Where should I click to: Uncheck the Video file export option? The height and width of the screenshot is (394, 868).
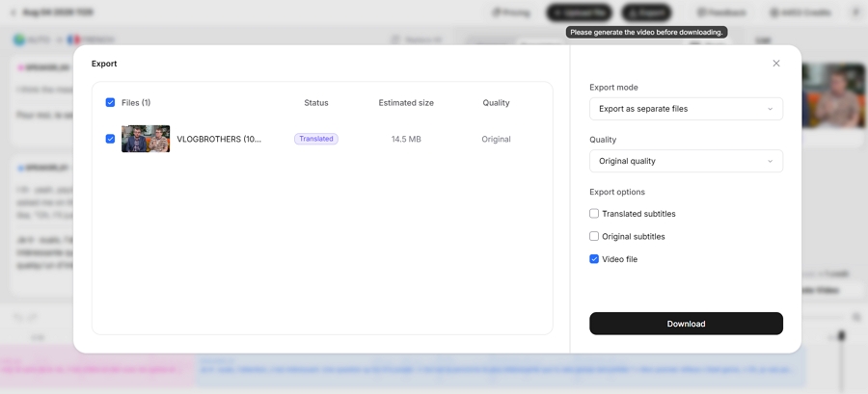coord(594,258)
